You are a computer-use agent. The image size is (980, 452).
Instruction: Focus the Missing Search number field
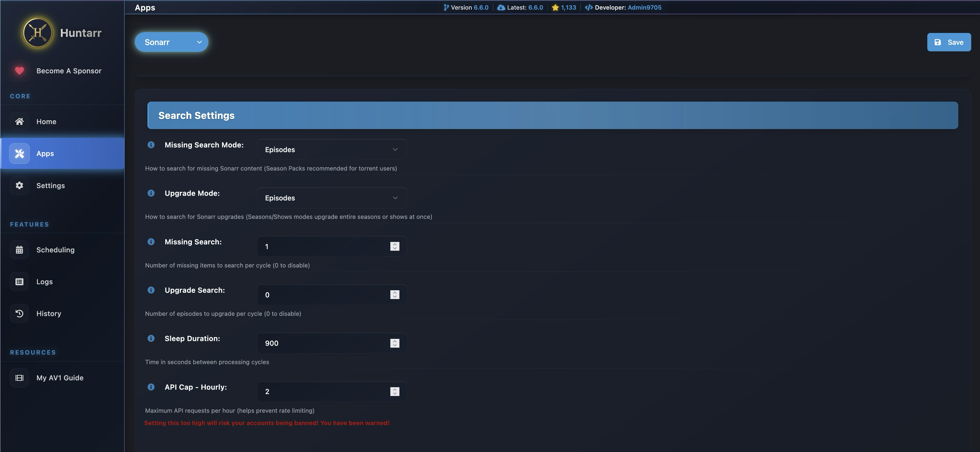[x=332, y=246]
